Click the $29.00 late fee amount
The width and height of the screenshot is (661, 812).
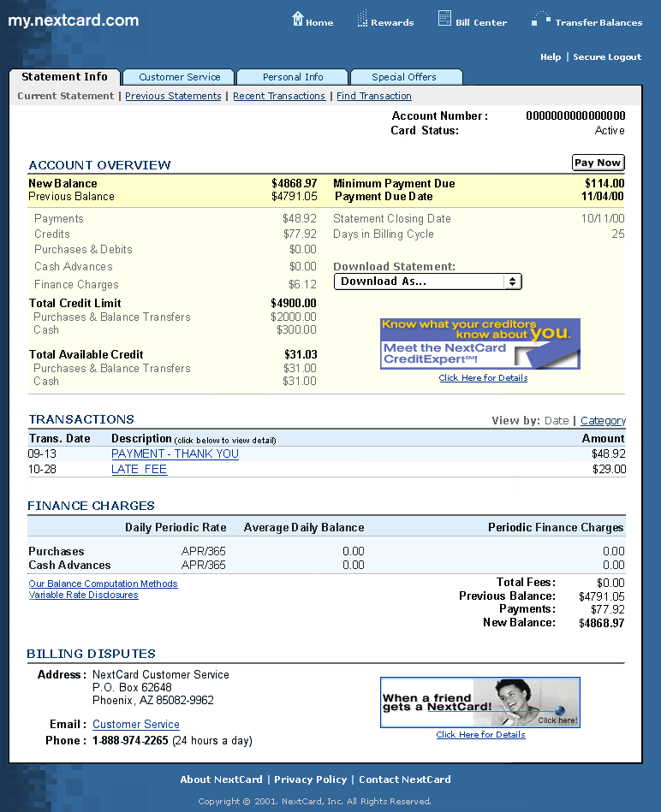[609, 469]
